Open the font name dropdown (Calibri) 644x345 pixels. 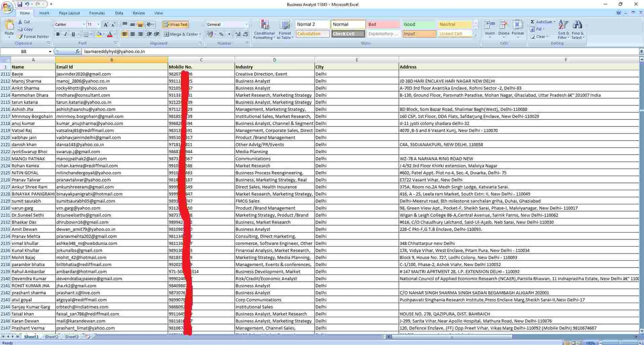84,25
